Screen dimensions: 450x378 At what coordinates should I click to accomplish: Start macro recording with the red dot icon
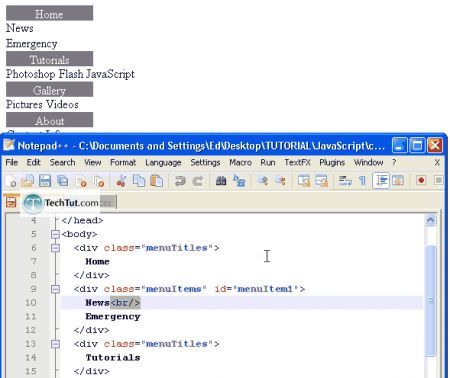(421, 180)
